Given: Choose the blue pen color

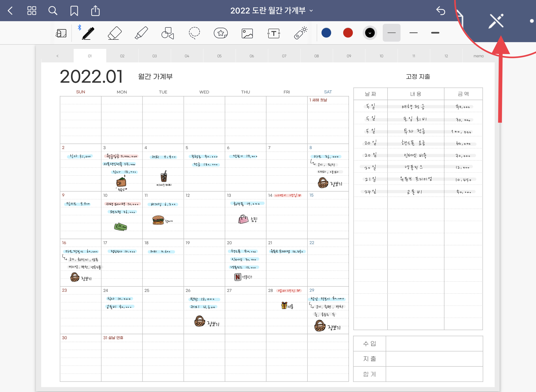Looking at the screenshot, I should (x=326, y=33).
